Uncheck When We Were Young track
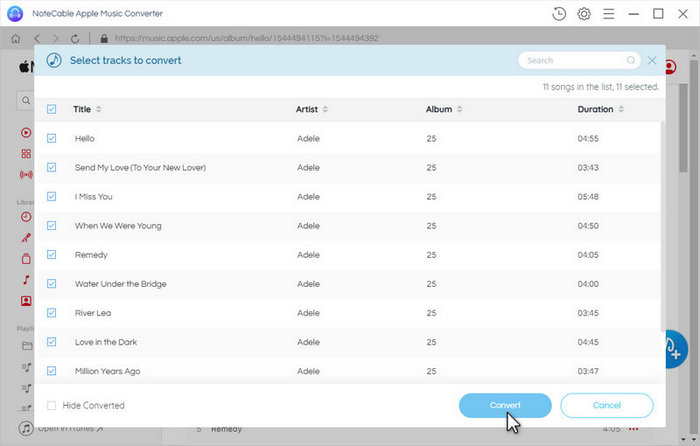The width and height of the screenshot is (700, 446). (51, 225)
